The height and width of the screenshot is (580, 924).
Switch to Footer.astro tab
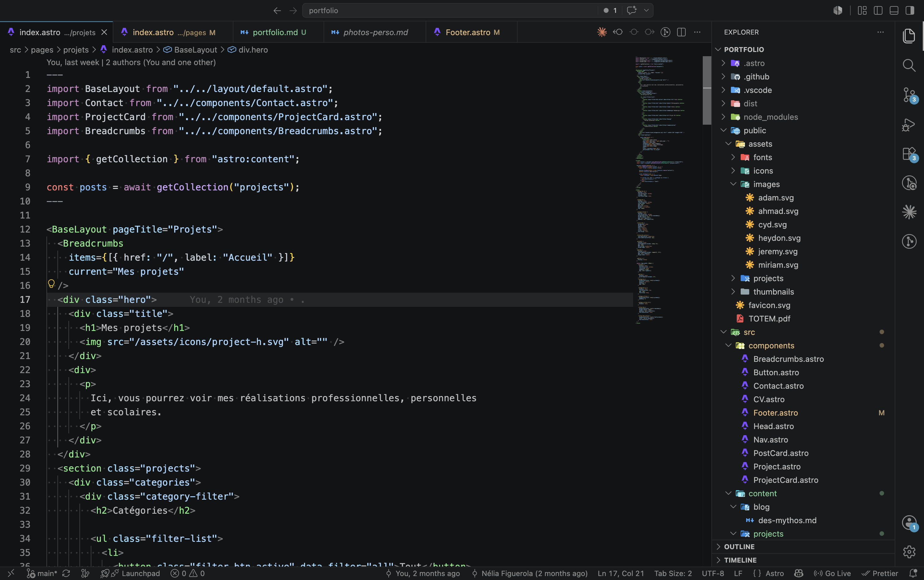pyautogui.click(x=472, y=32)
